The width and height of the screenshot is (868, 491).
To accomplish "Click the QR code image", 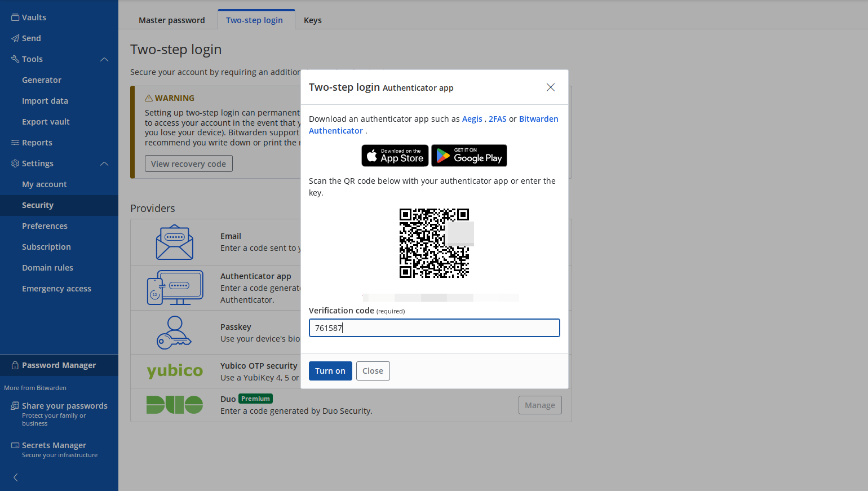I will [434, 244].
